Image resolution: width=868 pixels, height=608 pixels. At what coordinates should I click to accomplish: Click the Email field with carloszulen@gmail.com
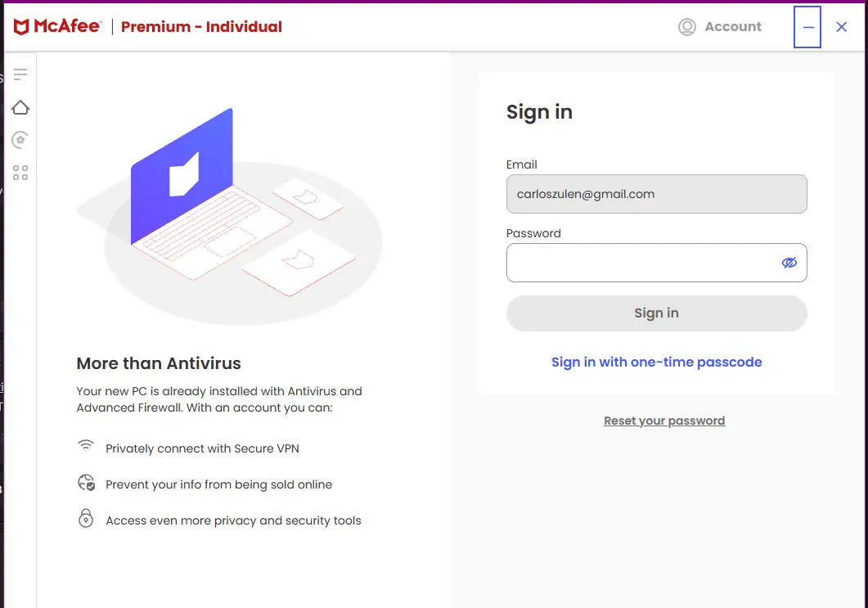657,194
